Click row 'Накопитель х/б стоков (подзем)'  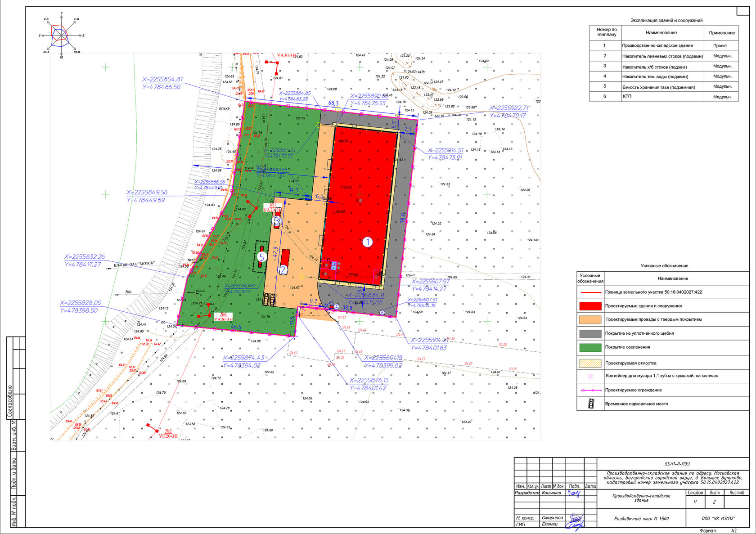[664, 66]
